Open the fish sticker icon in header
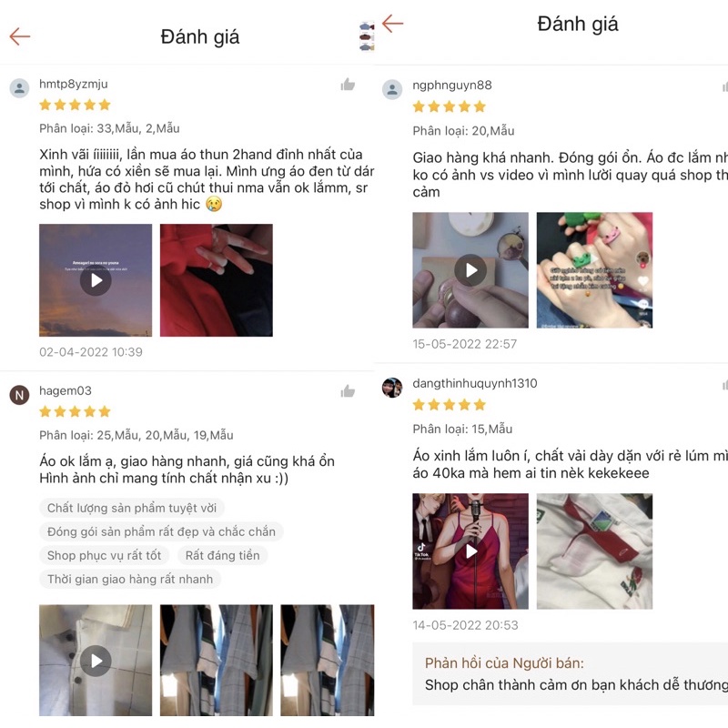 pyautogui.click(x=367, y=35)
